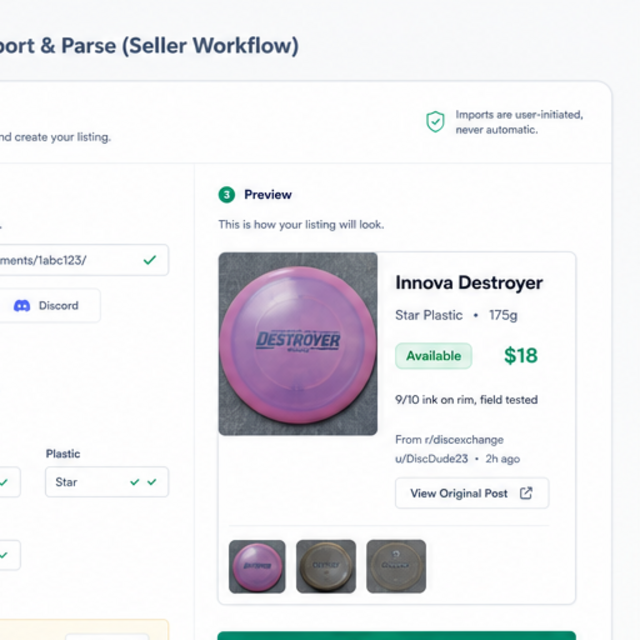
Task: Click the Available status badge
Action: [433, 356]
